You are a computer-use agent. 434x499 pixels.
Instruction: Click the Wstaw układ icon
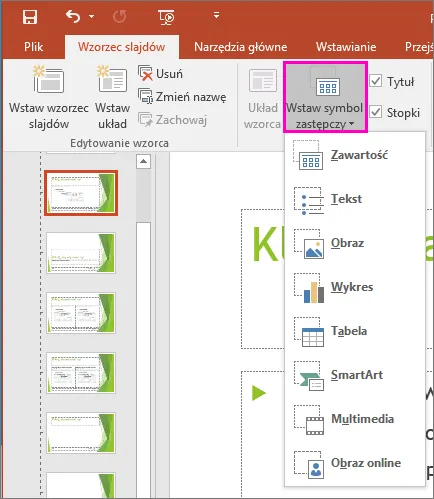[x=112, y=80]
